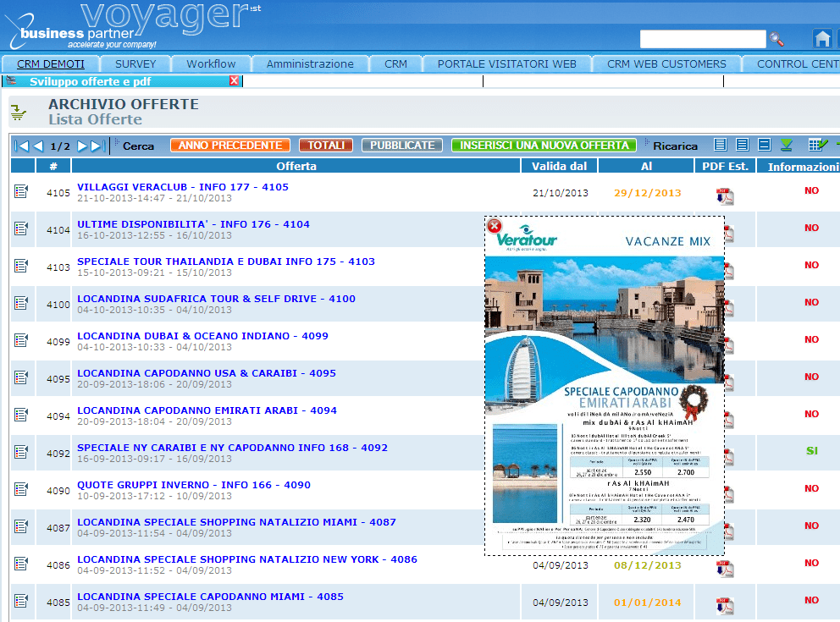The width and height of the screenshot is (840, 622).
Task: Open detail icon for offer 4086
Action: (x=21, y=563)
